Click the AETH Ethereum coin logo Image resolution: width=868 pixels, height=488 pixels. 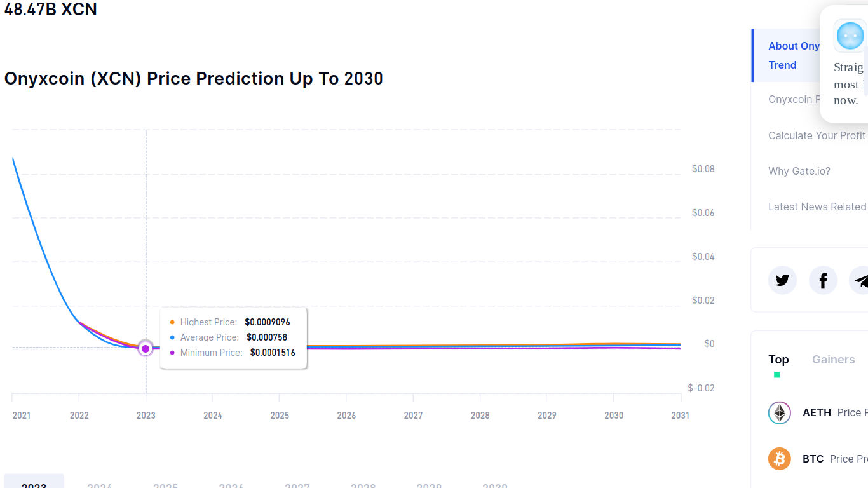pos(780,413)
